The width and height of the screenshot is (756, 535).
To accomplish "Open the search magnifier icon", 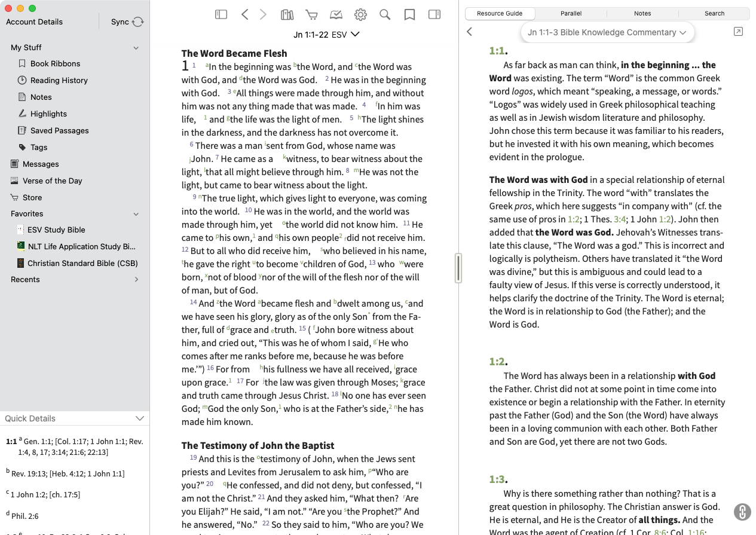I will coord(385,14).
